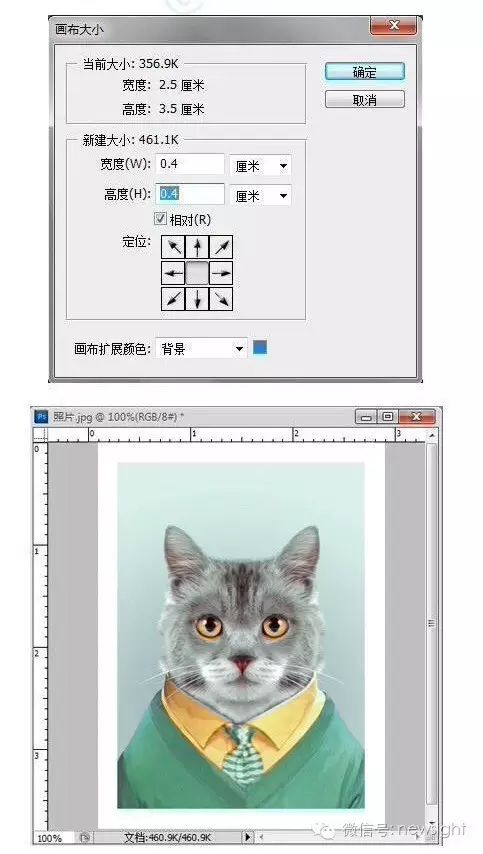Select the left anchor arrow
483x854 pixels.
(x=173, y=272)
